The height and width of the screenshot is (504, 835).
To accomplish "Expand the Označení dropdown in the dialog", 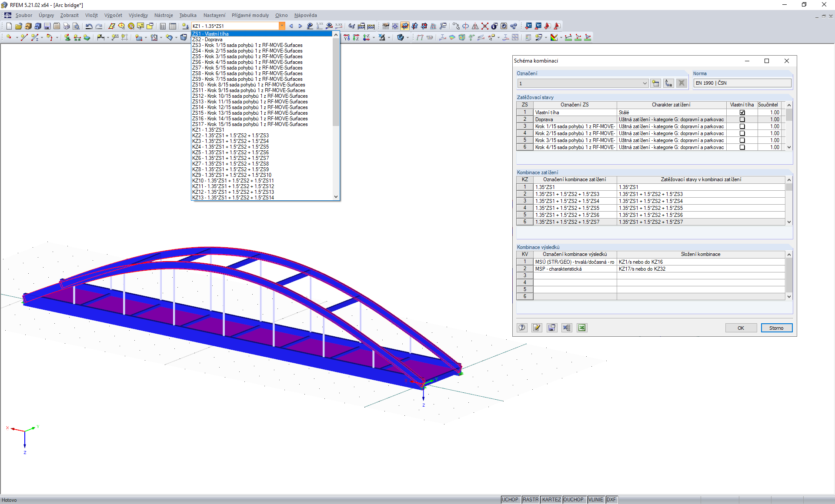I will (645, 83).
